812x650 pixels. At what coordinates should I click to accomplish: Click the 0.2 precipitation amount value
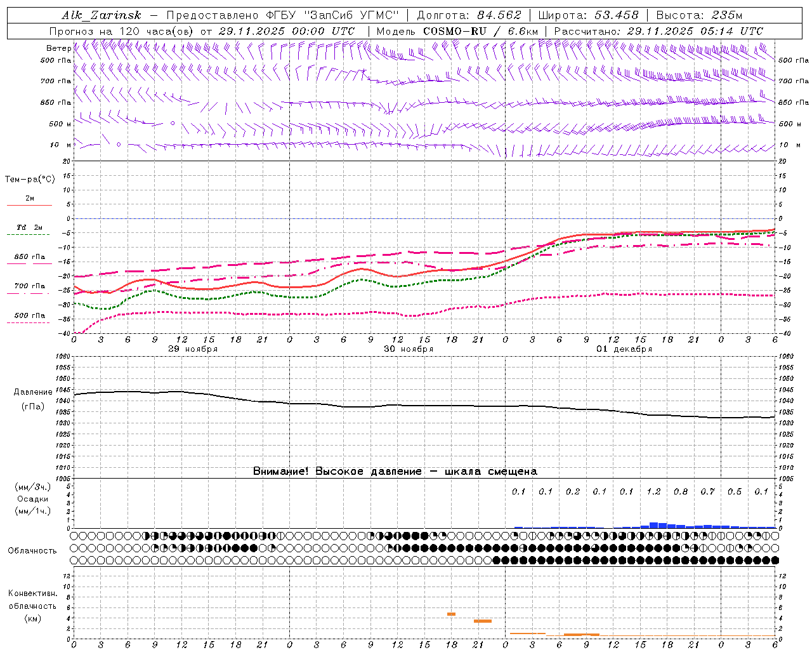pyautogui.click(x=573, y=491)
